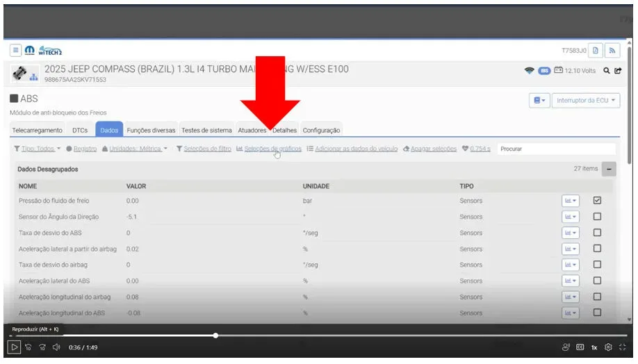This screenshot has width=638, height=364.
Task: Click into the Procurar search field
Action: click(x=556, y=149)
